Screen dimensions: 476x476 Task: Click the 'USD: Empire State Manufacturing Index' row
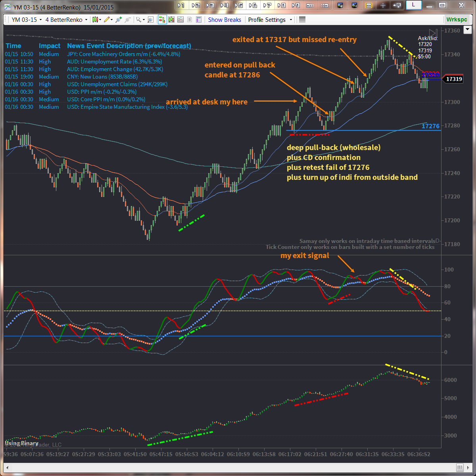click(x=127, y=107)
